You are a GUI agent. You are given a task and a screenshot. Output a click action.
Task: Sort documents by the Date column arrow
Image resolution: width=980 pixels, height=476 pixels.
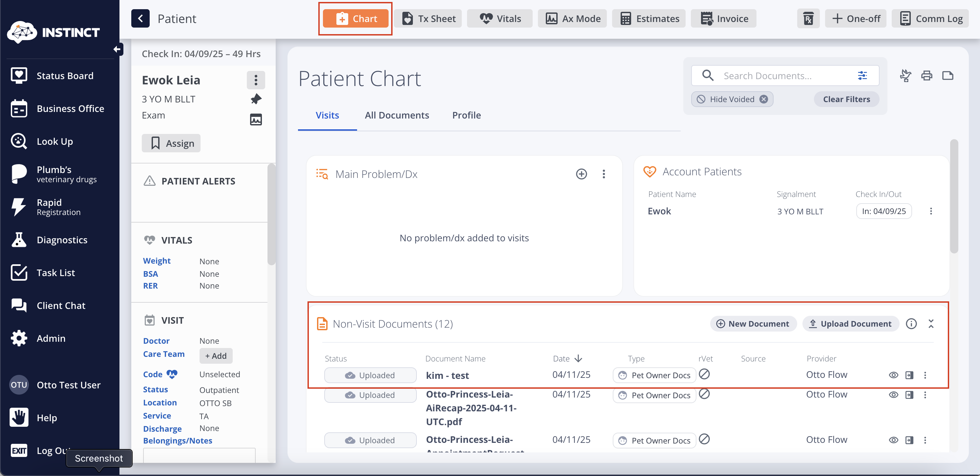point(578,358)
